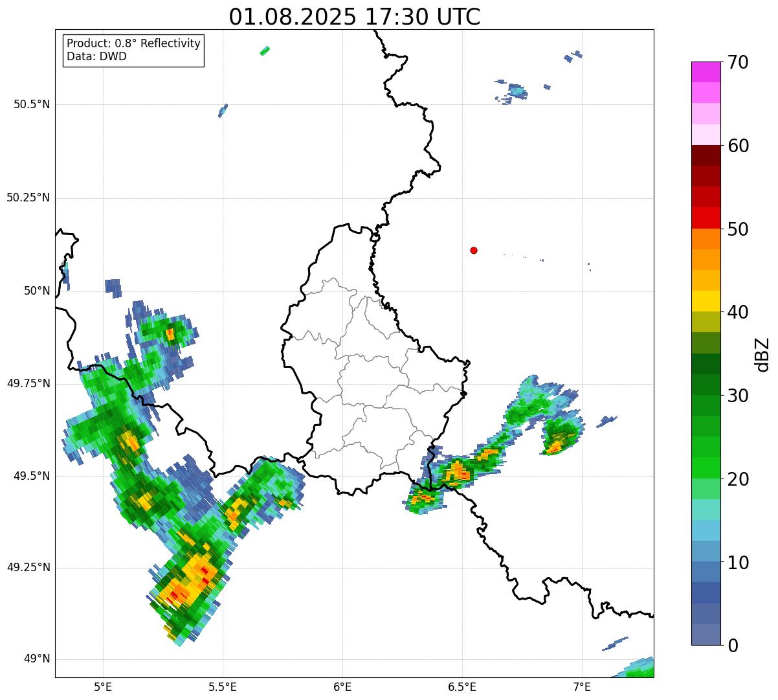The image size is (778, 700).
Task: Click the latitude label 49°N
Action: coord(37,659)
